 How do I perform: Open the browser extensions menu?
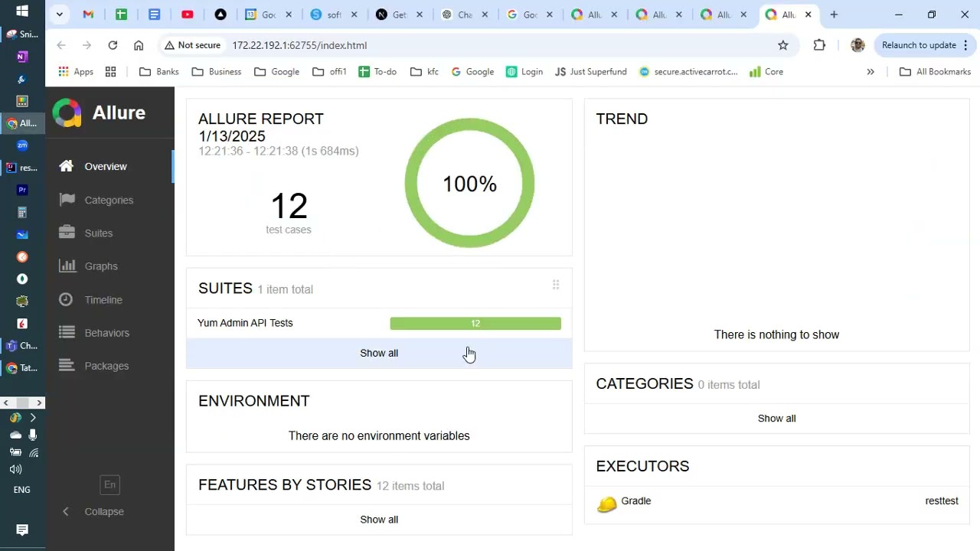tap(819, 45)
